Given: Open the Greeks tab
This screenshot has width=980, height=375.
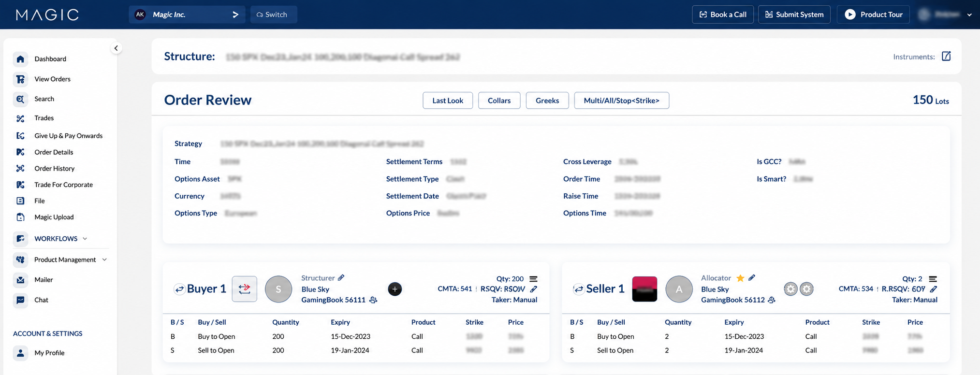Looking at the screenshot, I should pos(547,101).
